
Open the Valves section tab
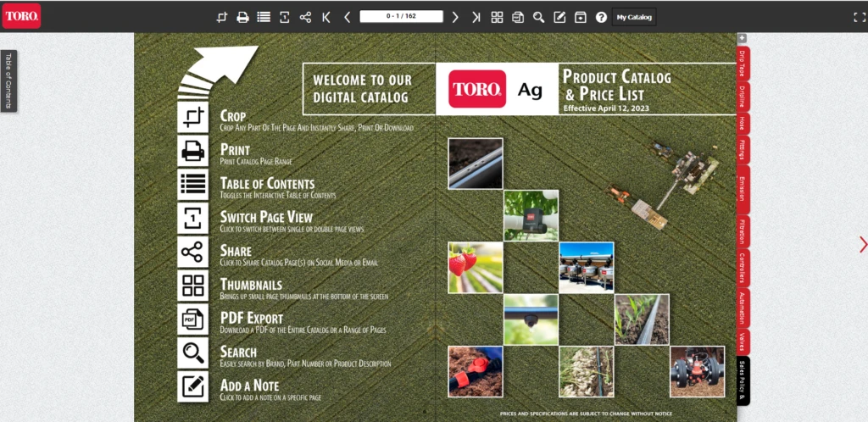click(743, 341)
